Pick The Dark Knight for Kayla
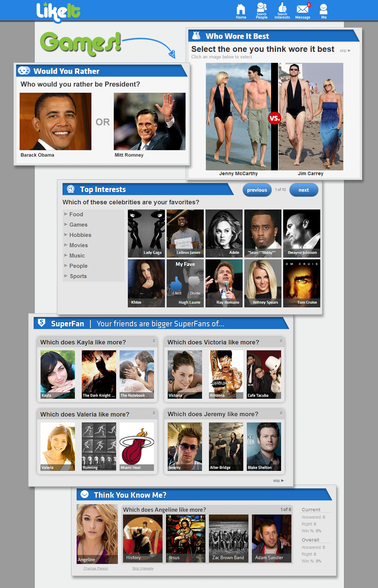378x588 pixels. pyautogui.click(x=99, y=374)
